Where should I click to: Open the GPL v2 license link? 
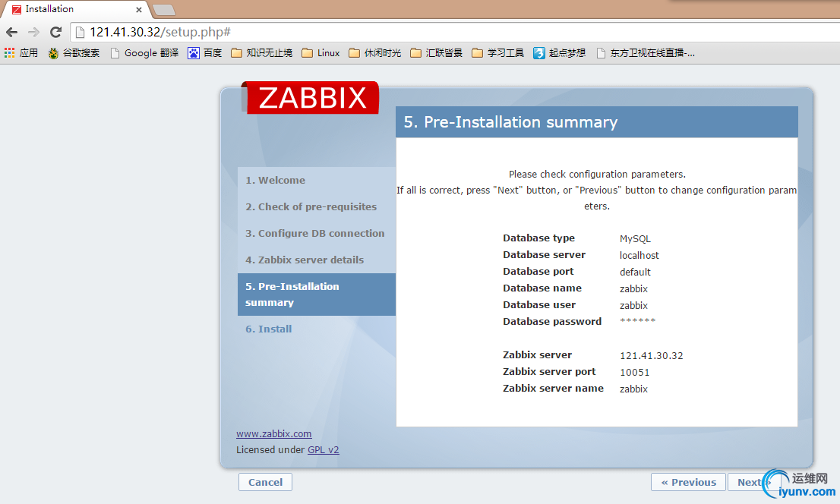point(323,450)
